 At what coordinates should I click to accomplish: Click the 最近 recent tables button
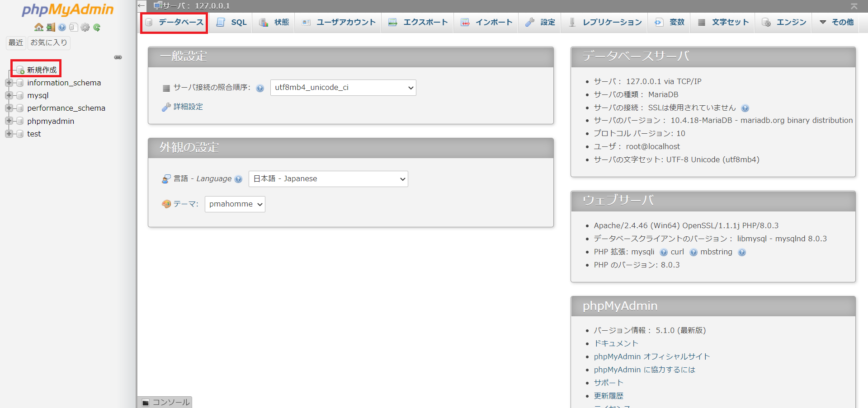tap(16, 42)
